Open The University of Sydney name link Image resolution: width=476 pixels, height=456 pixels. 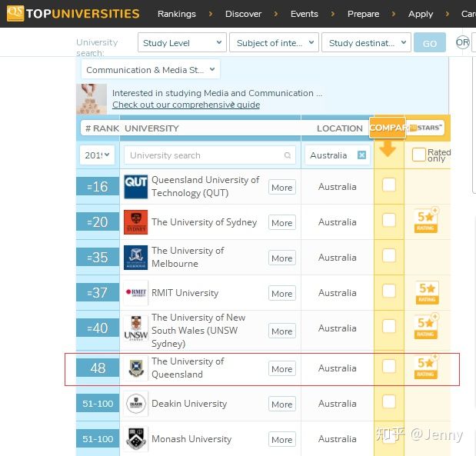pyautogui.click(x=205, y=222)
